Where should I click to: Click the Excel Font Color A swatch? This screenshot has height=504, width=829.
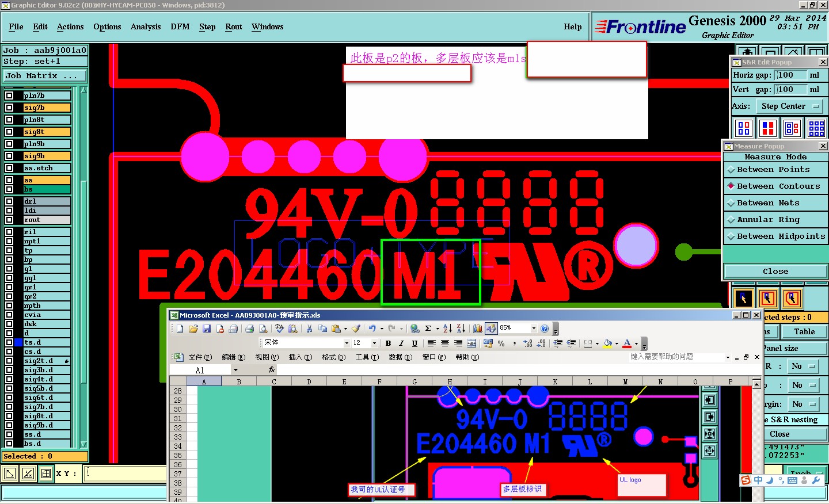(628, 343)
